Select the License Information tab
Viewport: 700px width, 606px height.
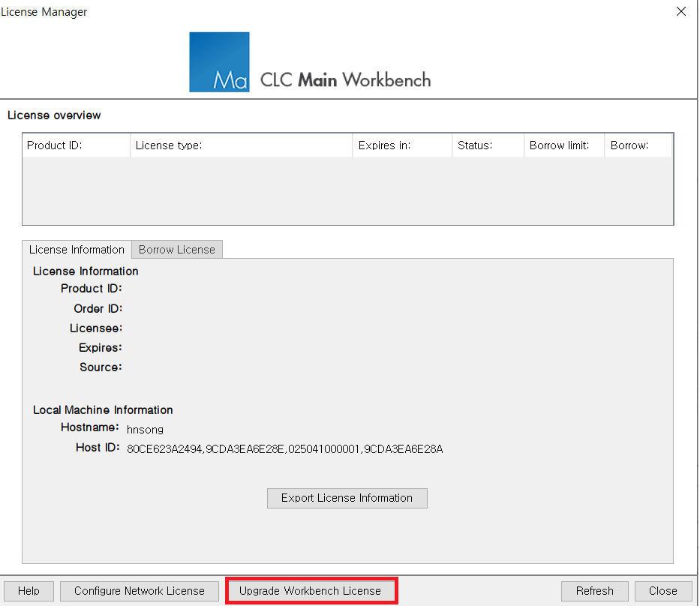[77, 250]
